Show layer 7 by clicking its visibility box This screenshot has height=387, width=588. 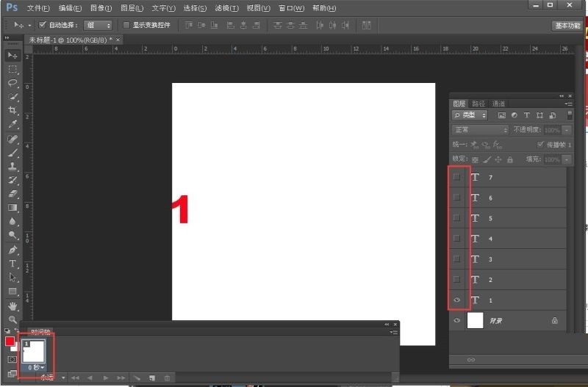[x=457, y=177]
